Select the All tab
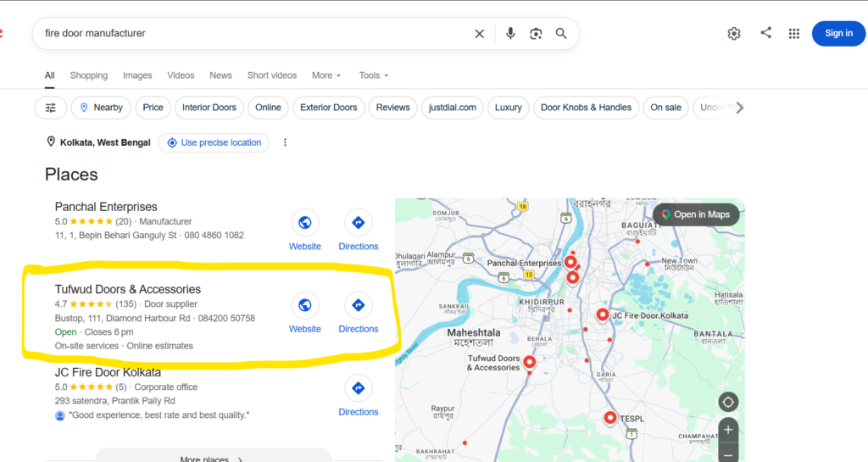Viewport: 868px width, 462px height. [49, 75]
